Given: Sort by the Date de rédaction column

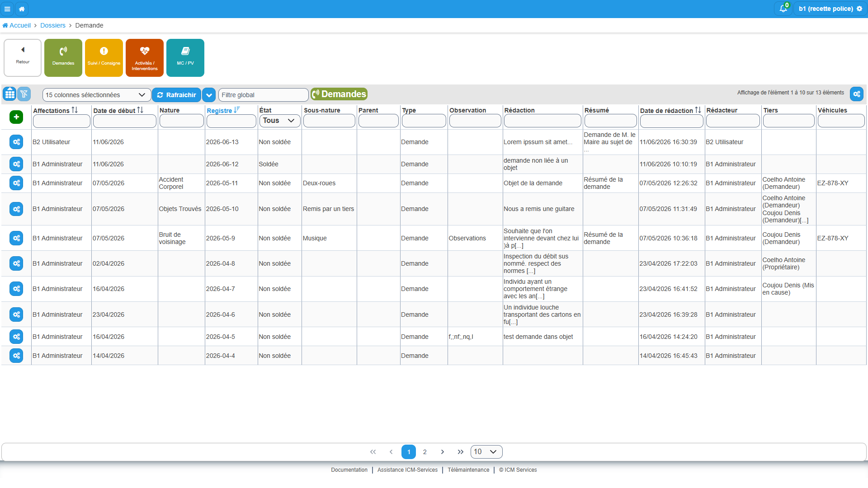Looking at the screenshot, I should (670, 110).
